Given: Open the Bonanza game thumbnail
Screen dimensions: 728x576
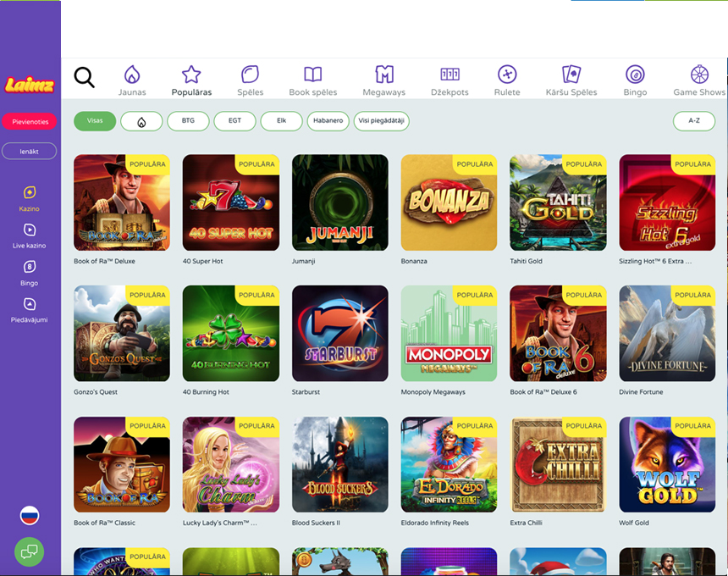Looking at the screenshot, I should pyautogui.click(x=449, y=202).
